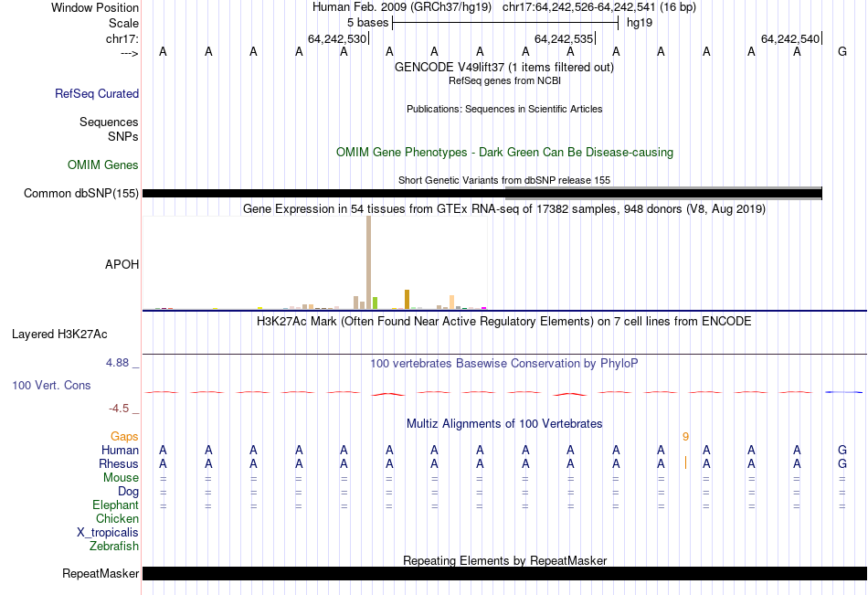Image resolution: width=868 pixels, height=595 pixels.
Task: Click the RefSeq Curated track label
Action: [x=96, y=93]
